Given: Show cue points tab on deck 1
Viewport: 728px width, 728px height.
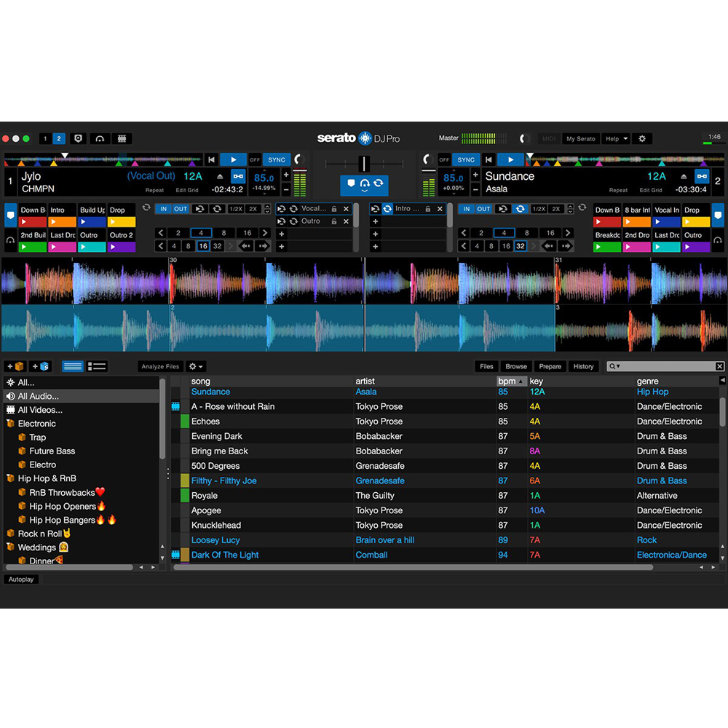Looking at the screenshot, I should coord(10,215).
